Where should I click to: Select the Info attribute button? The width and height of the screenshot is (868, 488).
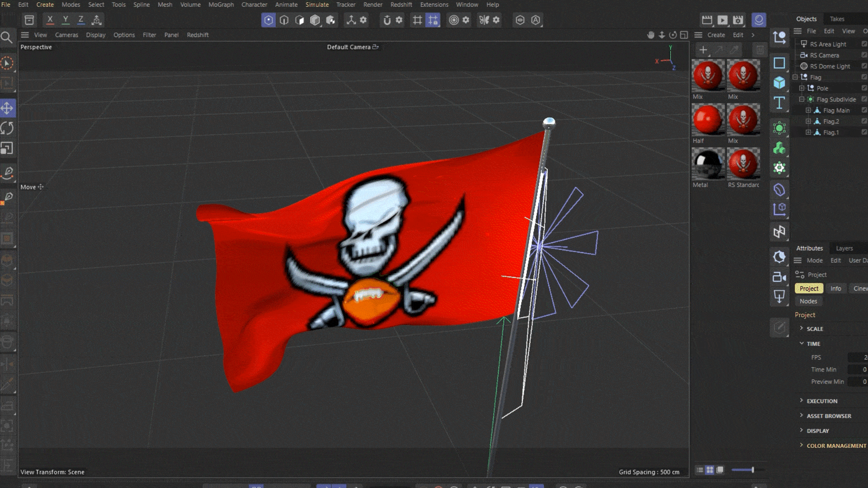click(835, 288)
